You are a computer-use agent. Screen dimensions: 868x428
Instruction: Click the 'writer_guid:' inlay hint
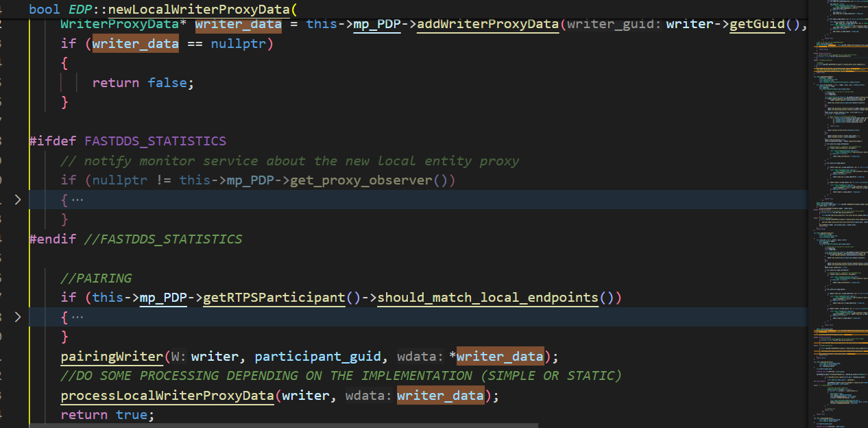click(614, 25)
